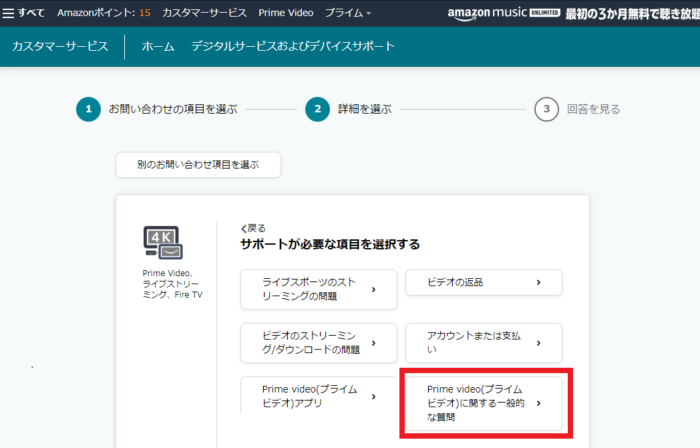Viewport: 700px width, 448px height.
Task: Expand the プライム dropdown menu
Action: click(348, 13)
